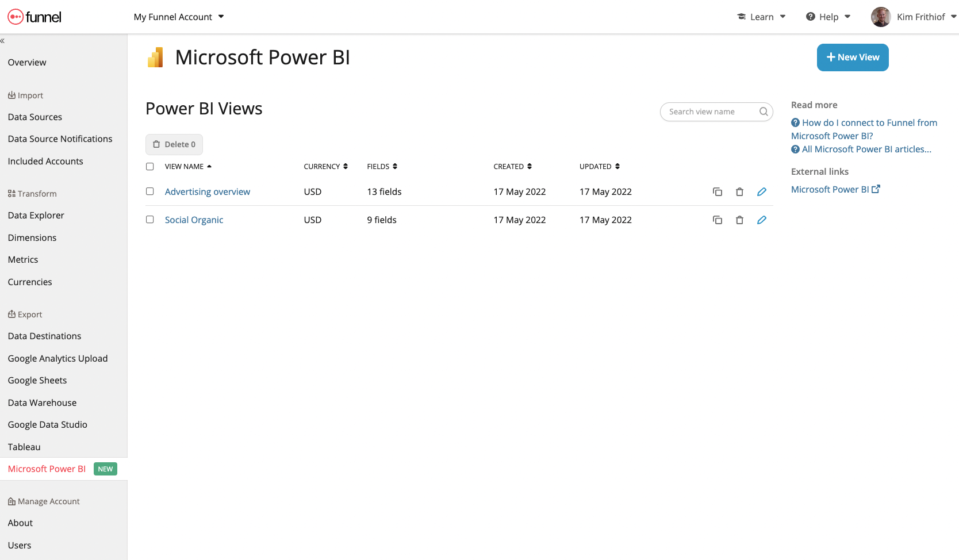
Task: Open Data Sources page
Action: click(x=35, y=117)
